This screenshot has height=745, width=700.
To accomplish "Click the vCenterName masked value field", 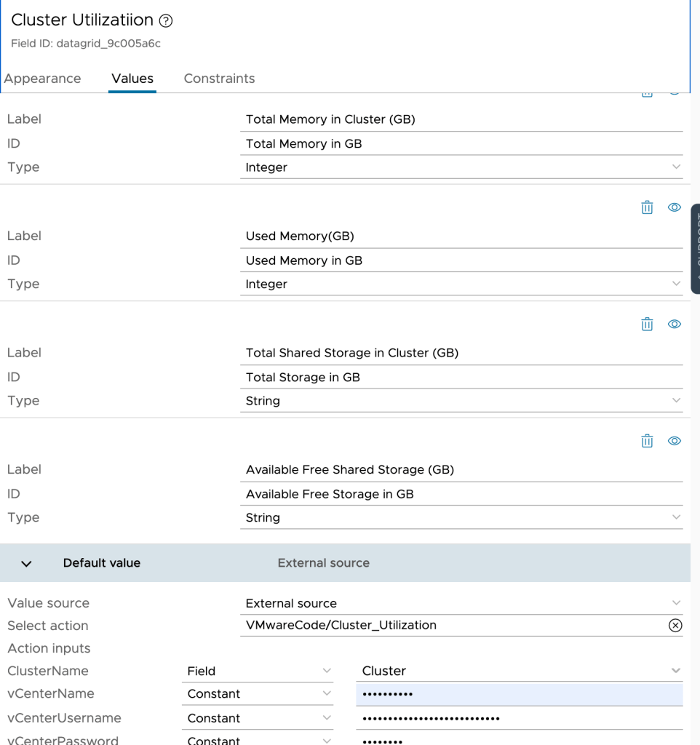I will [520, 694].
